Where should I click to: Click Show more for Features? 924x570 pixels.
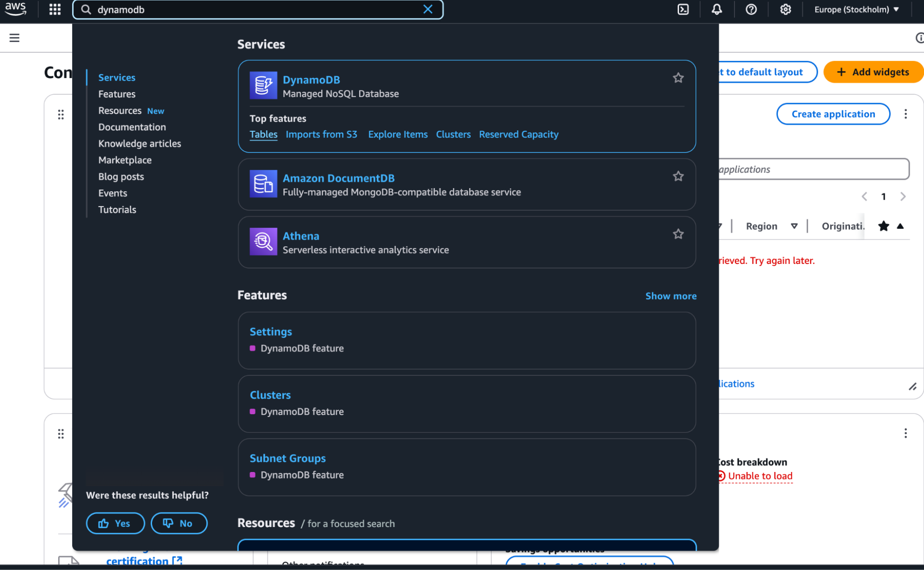click(671, 296)
